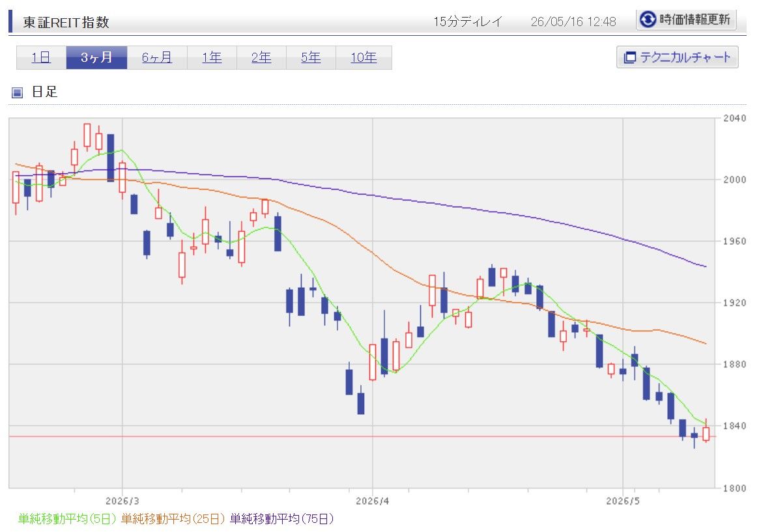Click the blue square icon beside 日足

[x=18, y=92]
